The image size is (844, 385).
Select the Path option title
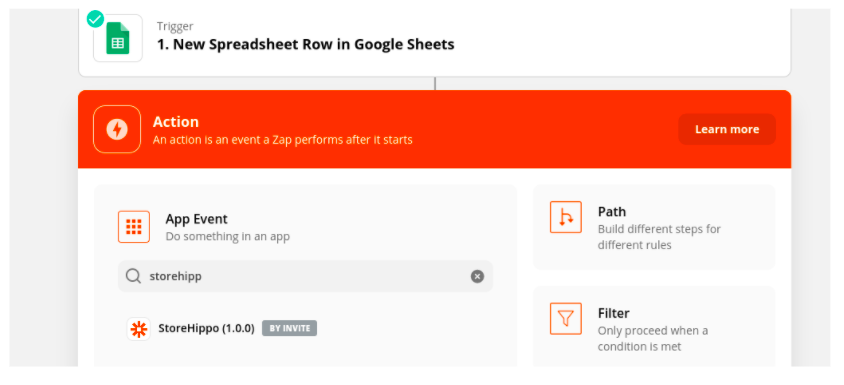click(x=612, y=212)
